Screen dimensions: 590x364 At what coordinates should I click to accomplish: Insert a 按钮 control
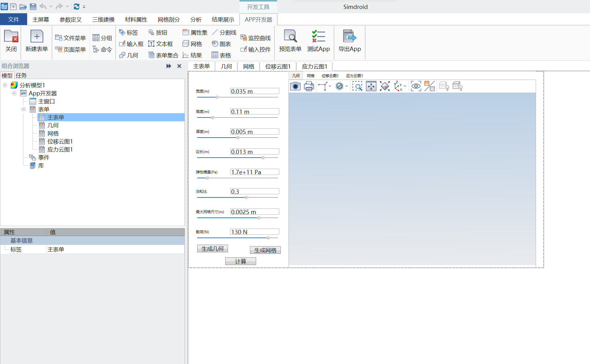[158, 32]
